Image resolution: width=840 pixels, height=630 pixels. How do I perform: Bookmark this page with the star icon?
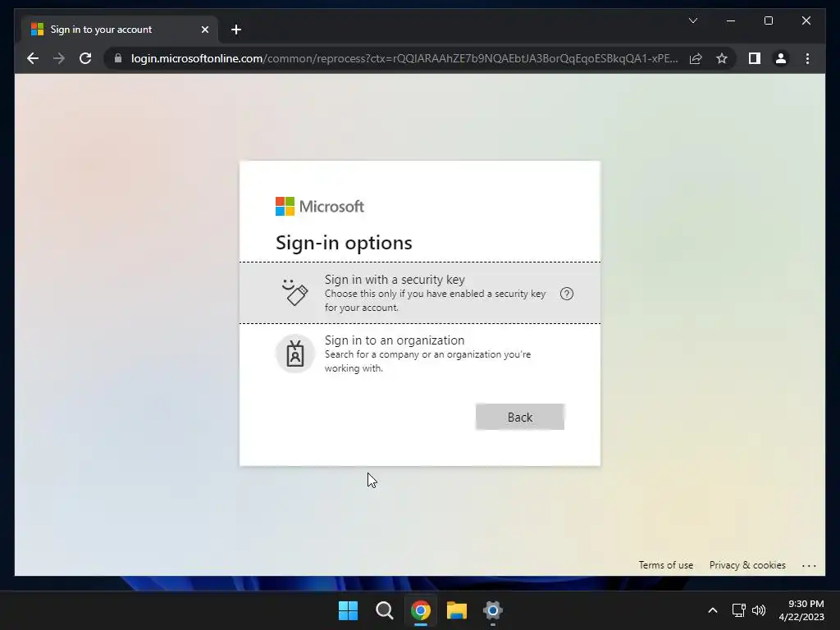(722, 58)
